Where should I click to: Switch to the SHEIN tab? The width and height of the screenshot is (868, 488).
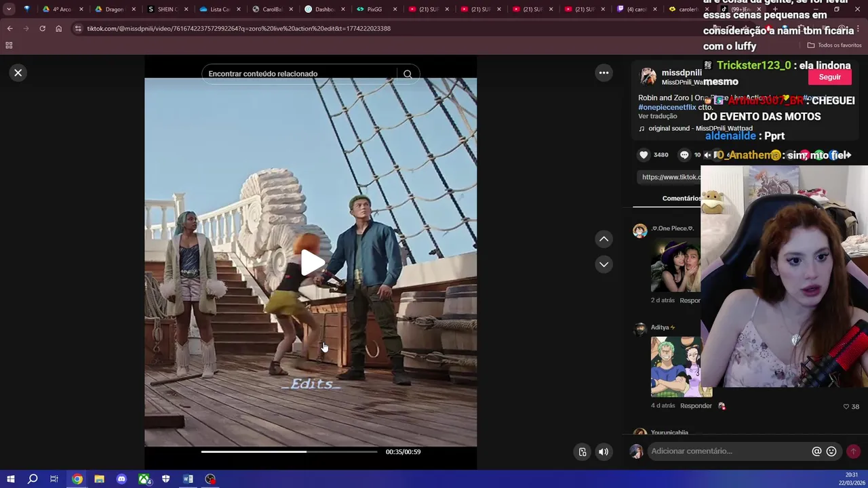pyautogui.click(x=166, y=9)
